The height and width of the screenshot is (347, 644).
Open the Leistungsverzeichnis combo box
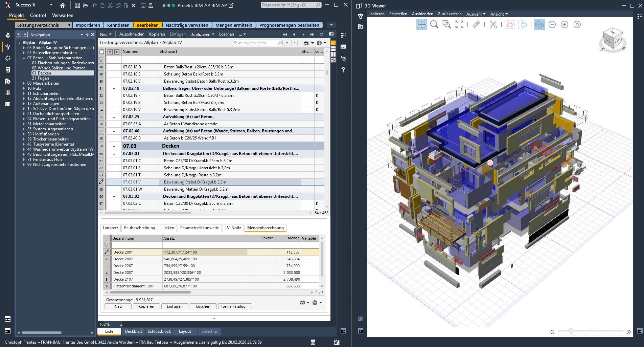pos(44,25)
